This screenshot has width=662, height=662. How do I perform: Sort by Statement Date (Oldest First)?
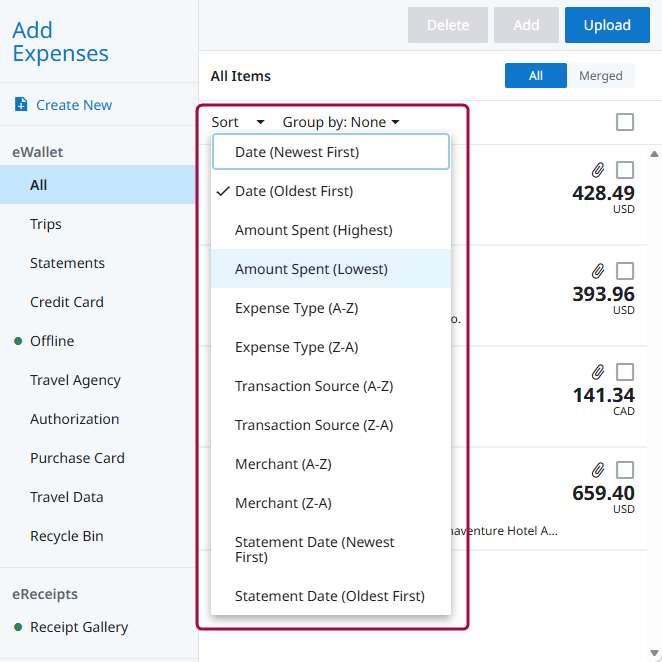[x=331, y=596]
